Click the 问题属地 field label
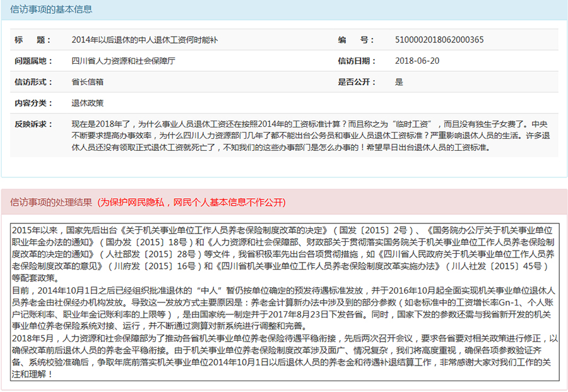This screenshot has width=568, height=392. coord(33,61)
